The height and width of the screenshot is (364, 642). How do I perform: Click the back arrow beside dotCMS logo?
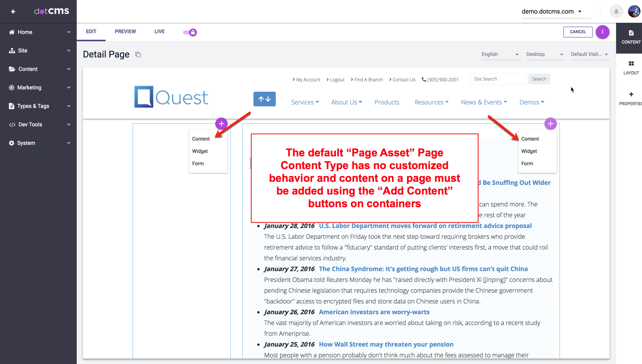13,12
